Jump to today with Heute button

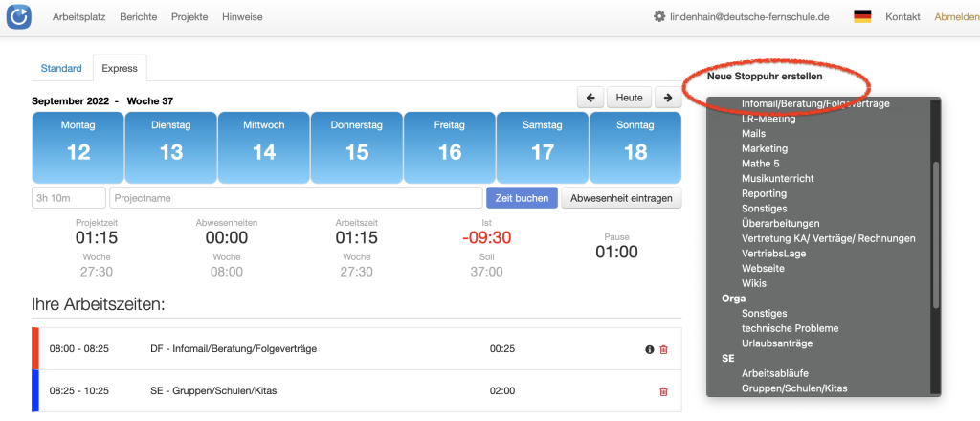click(x=629, y=98)
